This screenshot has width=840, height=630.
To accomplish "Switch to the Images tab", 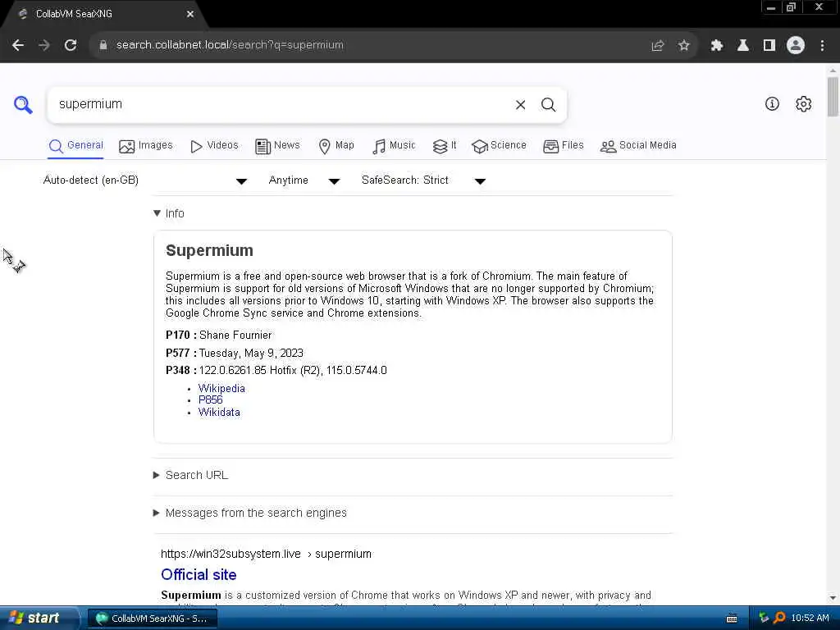I will tap(146, 146).
